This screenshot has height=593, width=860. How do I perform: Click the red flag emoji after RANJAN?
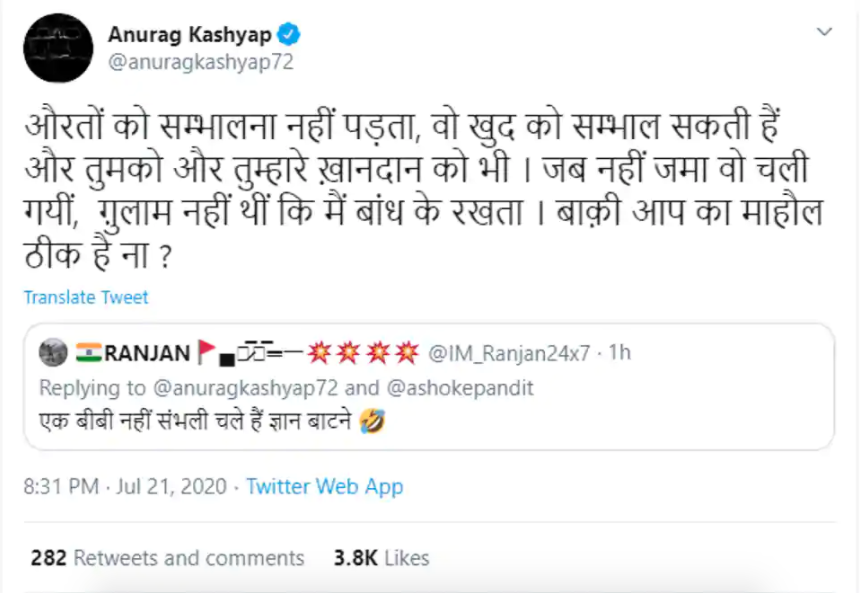206,352
